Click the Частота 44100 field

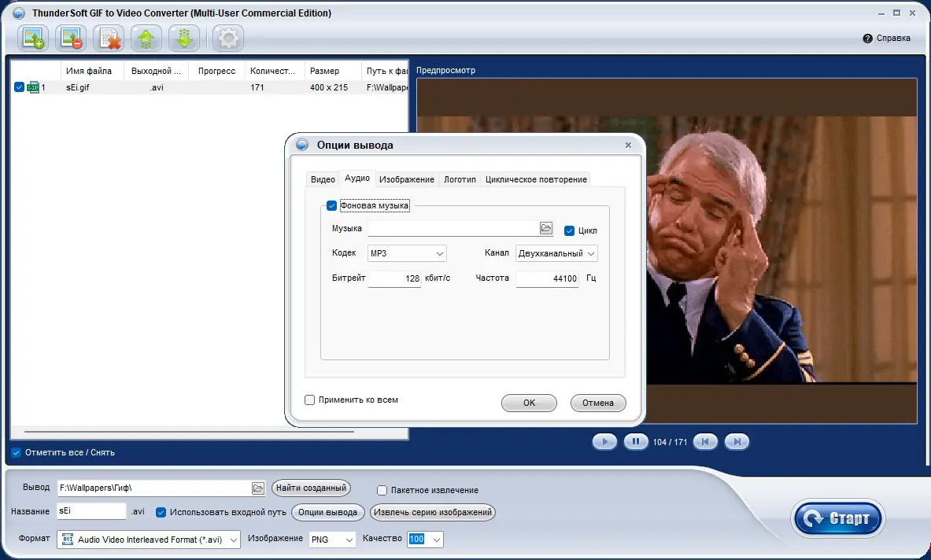(547, 278)
